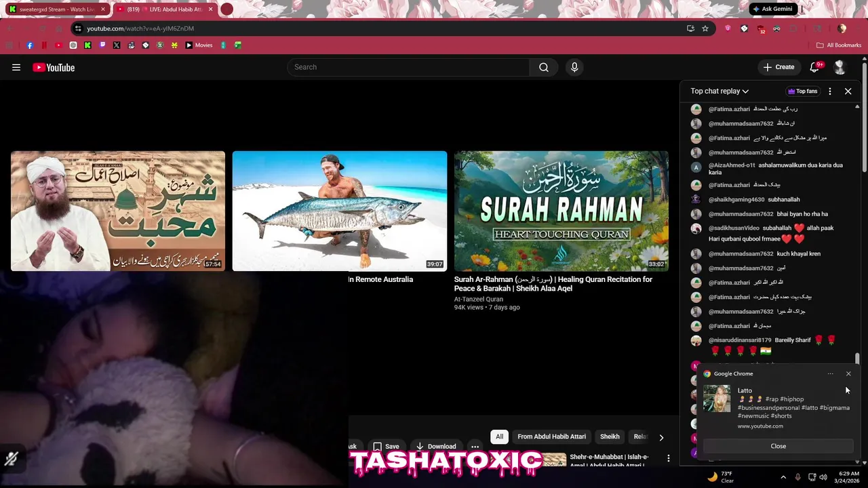Close the sweatergxd Stream tab
Viewport: 868px width, 488px height.
103,9
